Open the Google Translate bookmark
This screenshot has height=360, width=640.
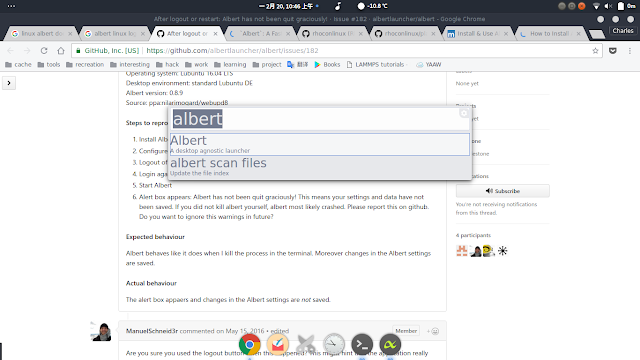[x=298, y=64]
